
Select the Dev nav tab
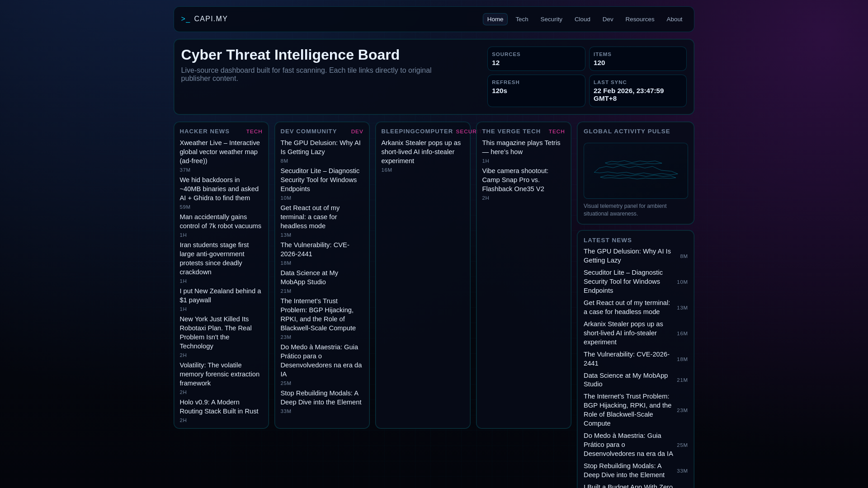point(608,19)
